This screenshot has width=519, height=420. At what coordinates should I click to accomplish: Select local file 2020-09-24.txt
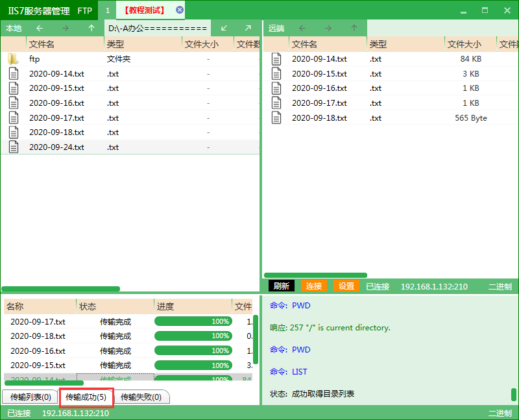[x=56, y=147]
